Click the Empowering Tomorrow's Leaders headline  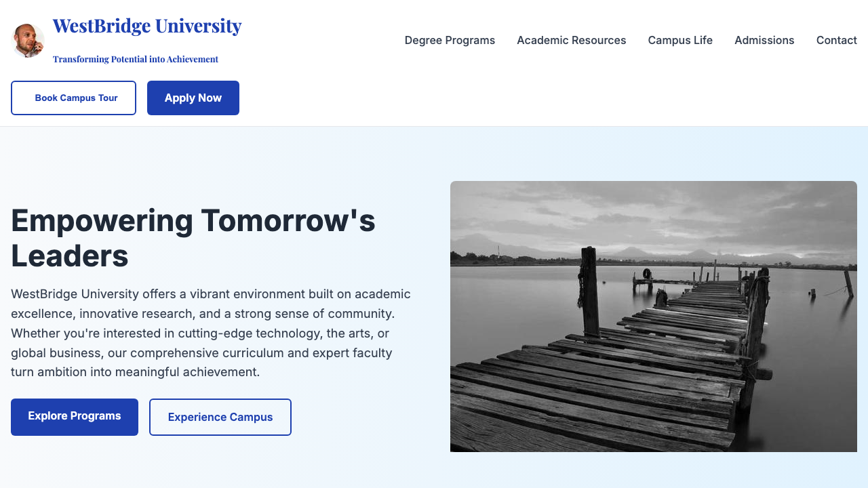pyautogui.click(x=193, y=238)
